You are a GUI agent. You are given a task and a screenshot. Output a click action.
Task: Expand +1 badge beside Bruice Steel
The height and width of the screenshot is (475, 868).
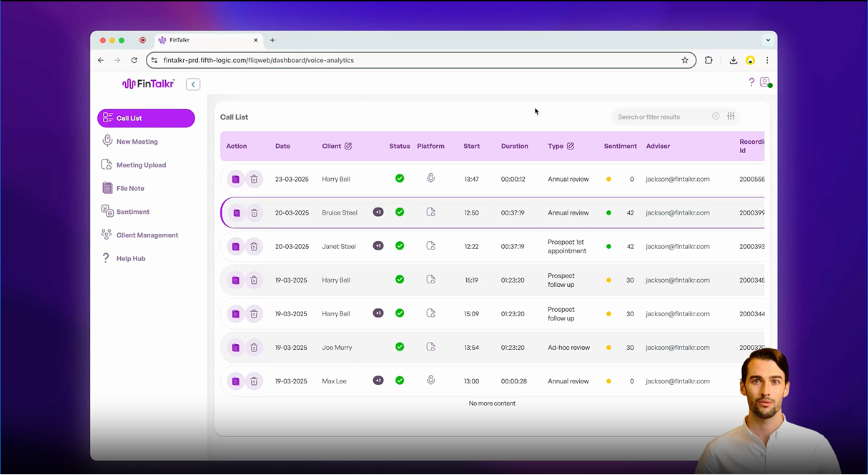point(378,212)
